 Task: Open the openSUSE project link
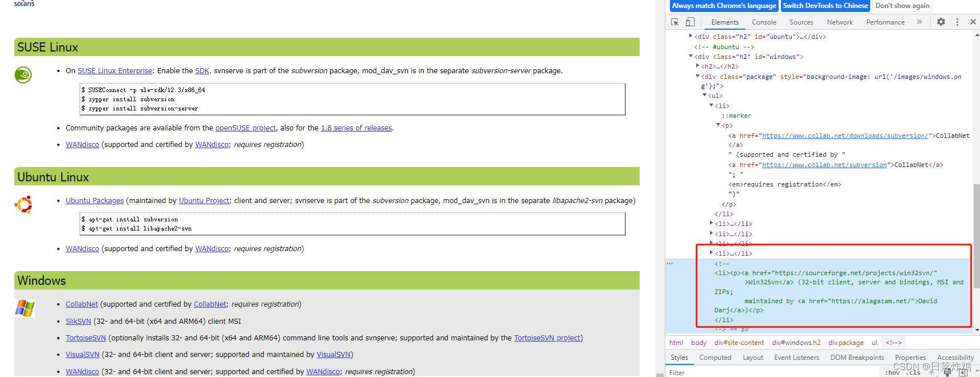(245, 128)
